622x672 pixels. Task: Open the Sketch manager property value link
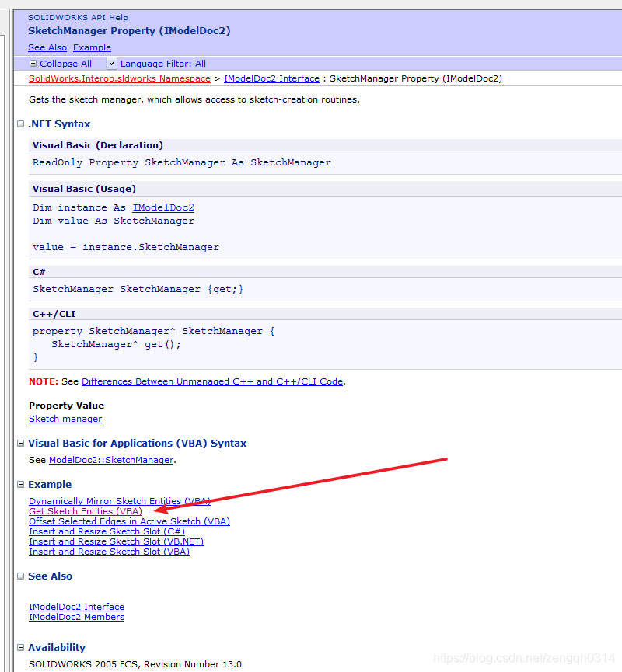pos(65,419)
